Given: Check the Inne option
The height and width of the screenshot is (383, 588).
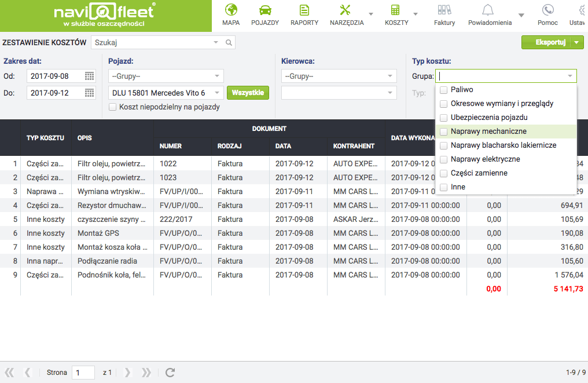Looking at the screenshot, I should (x=444, y=187).
